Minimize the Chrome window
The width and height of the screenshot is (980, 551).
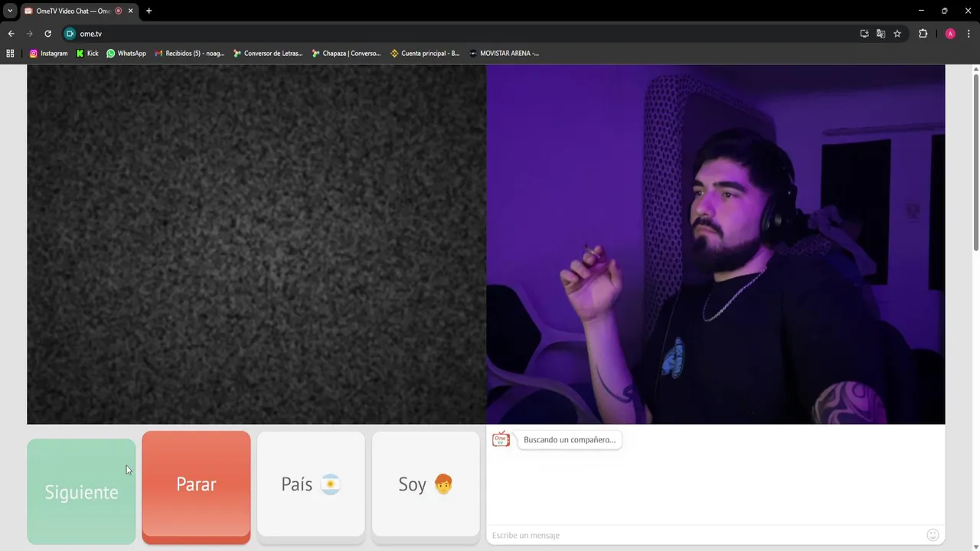coord(921,11)
